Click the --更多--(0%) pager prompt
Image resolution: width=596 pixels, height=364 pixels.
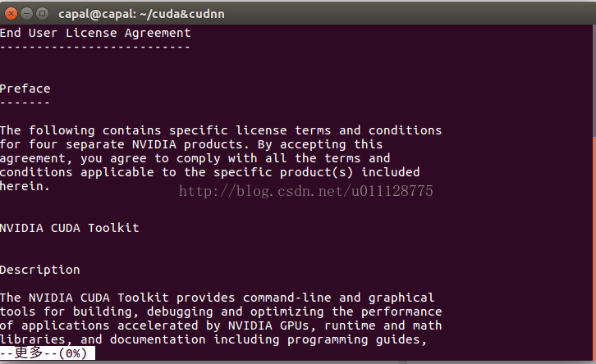[48, 353]
